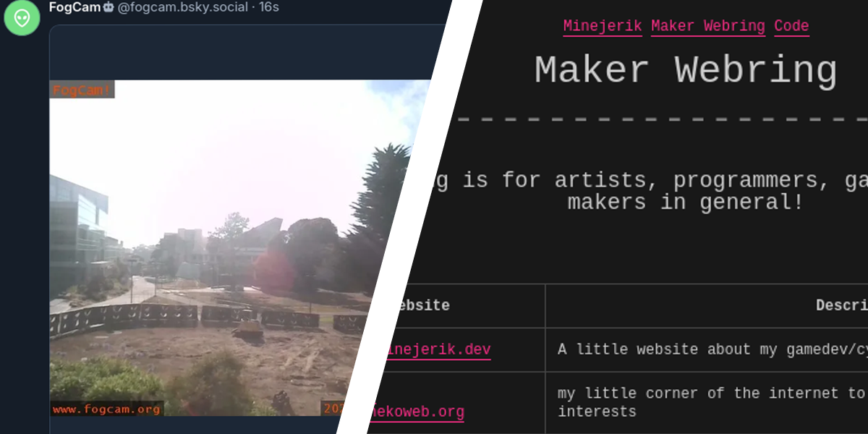Select the www.fogcam.org caption on image
This screenshot has height=434, width=868.
click(x=106, y=409)
